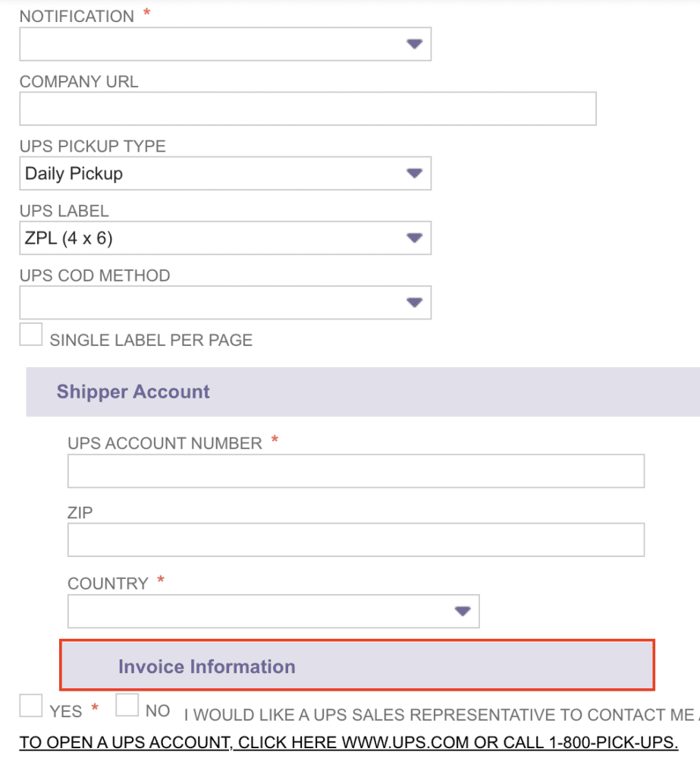Follow the link to open a UPS account
700x777 pixels.
pos(348,742)
